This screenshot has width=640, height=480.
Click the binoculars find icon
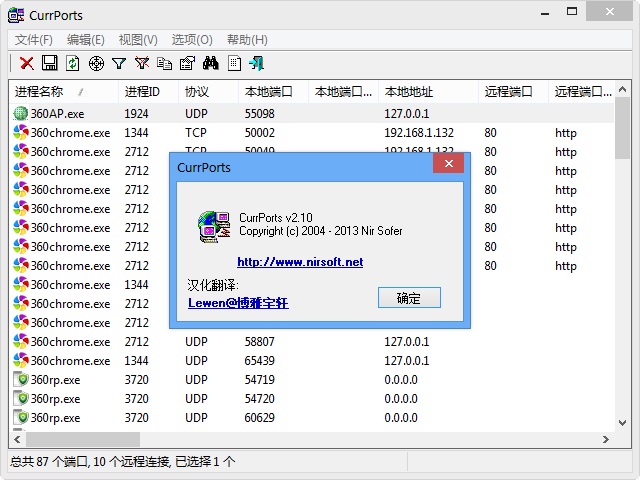click(x=211, y=63)
